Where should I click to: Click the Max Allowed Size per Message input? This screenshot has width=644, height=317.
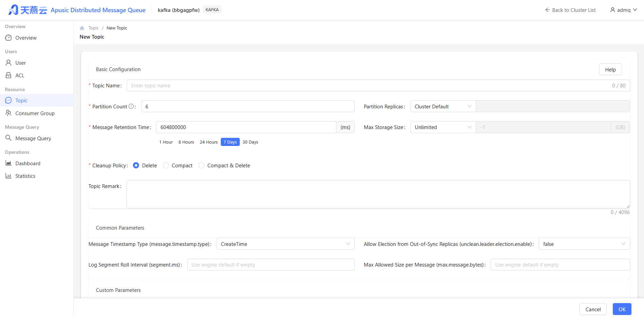click(x=560, y=265)
